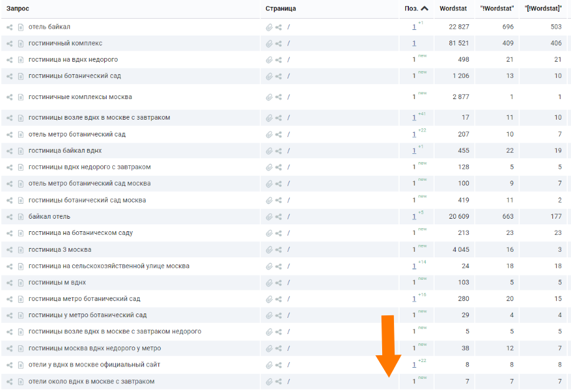
Task: Click Wordstat value 22 827
Action: point(459,27)
